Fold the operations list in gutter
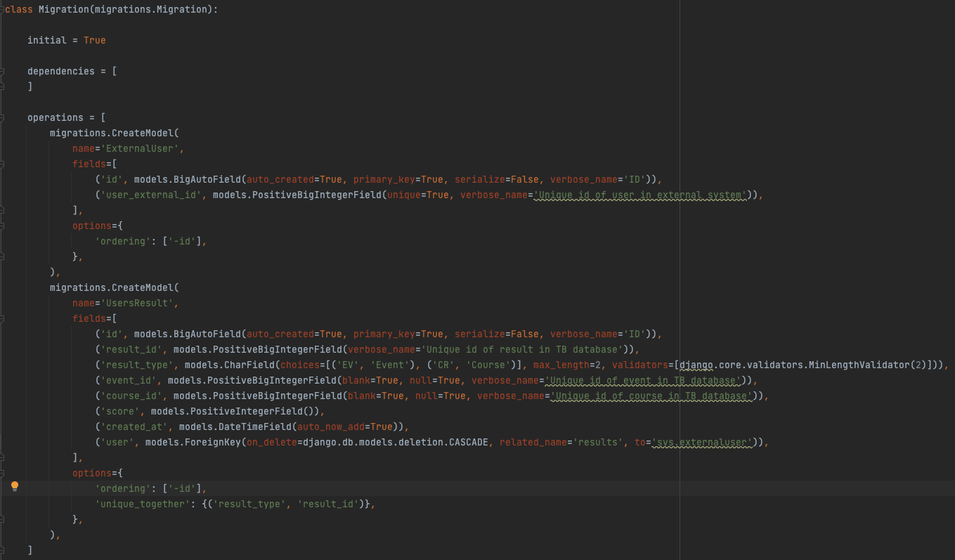This screenshot has width=955, height=560. click(x=3, y=117)
